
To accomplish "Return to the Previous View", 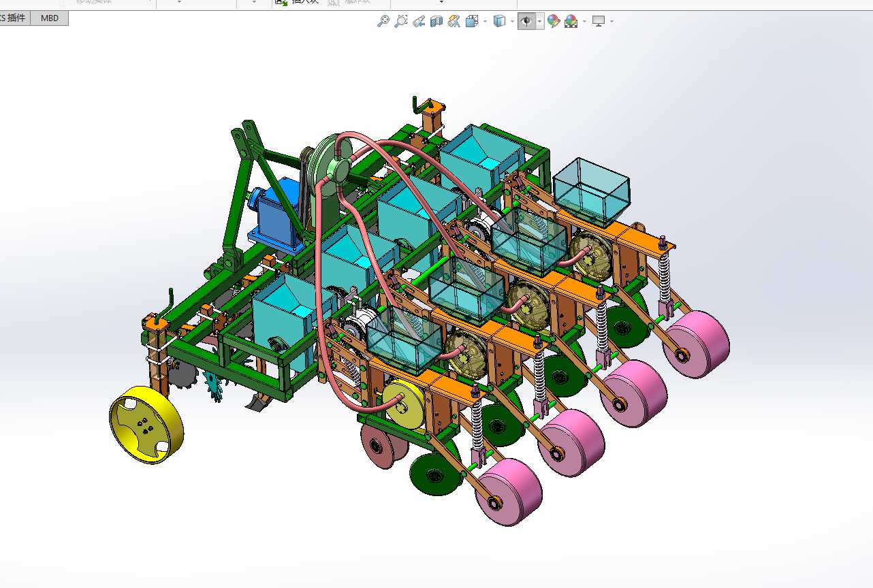I will coord(419,21).
